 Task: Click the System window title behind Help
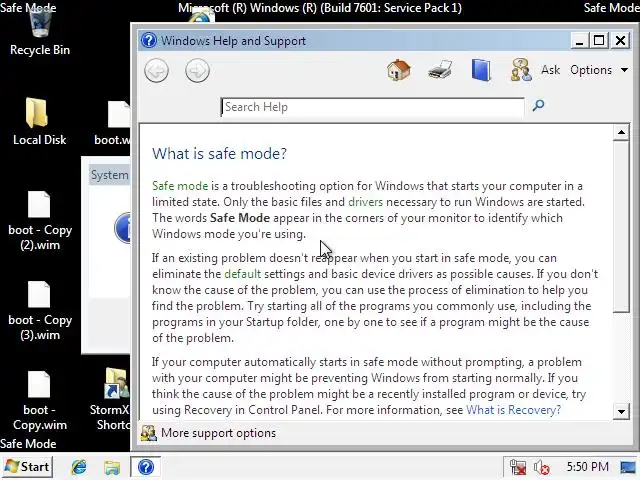[x=109, y=175]
